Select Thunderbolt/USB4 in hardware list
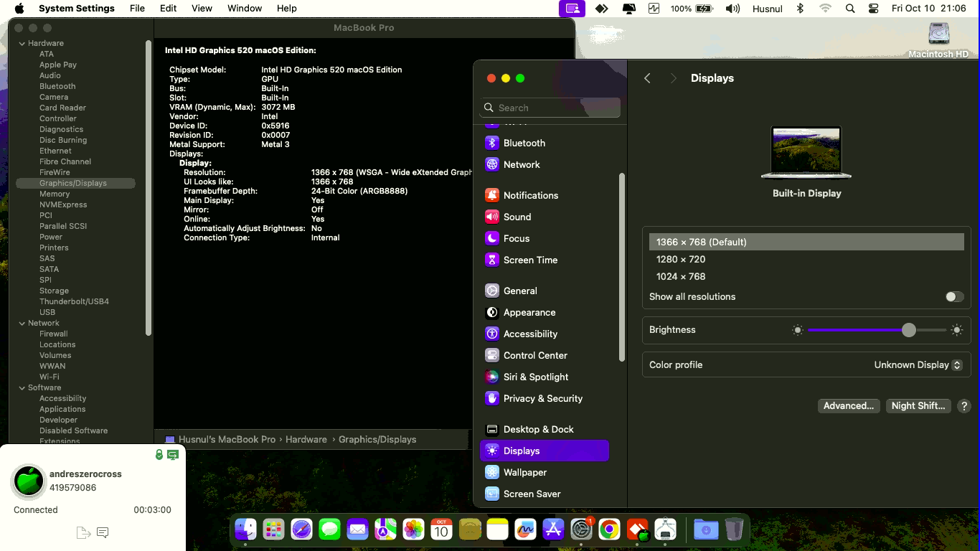Screen dimensions: 980x551 [x=74, y=301]
